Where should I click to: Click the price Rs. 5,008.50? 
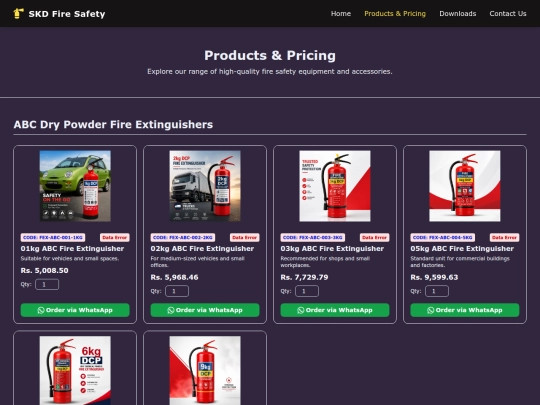pos(44,271)
